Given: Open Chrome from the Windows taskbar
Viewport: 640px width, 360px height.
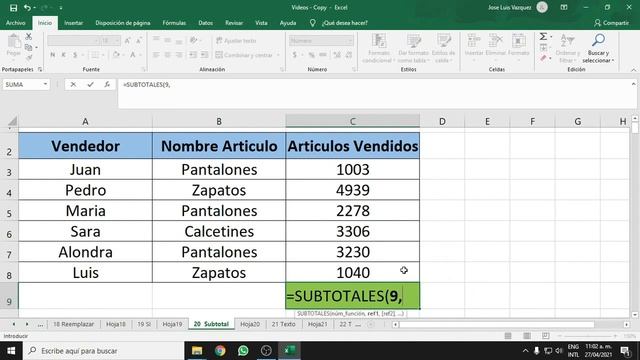Looking at the screenshot, I should (220, 351).
